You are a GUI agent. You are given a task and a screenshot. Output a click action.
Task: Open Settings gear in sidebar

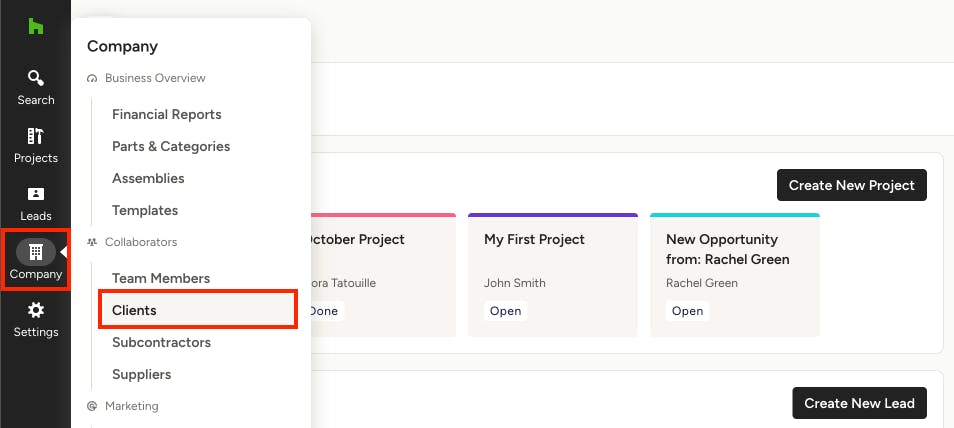36,319
